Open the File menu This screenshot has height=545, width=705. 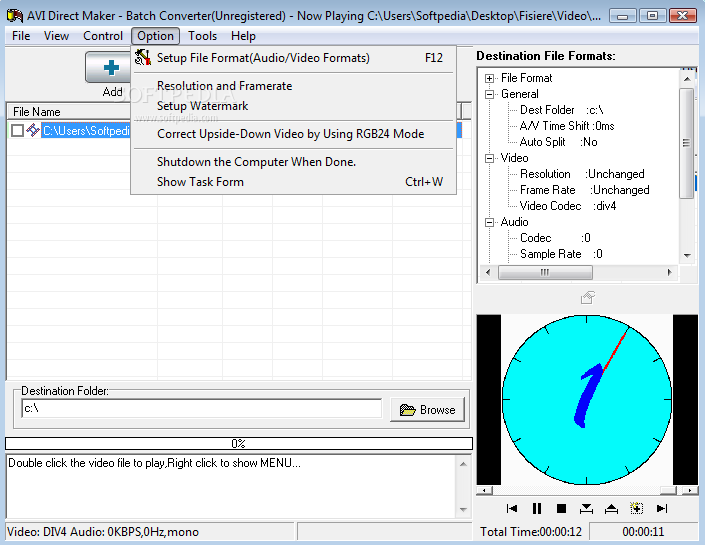click(x=21, y=36)
